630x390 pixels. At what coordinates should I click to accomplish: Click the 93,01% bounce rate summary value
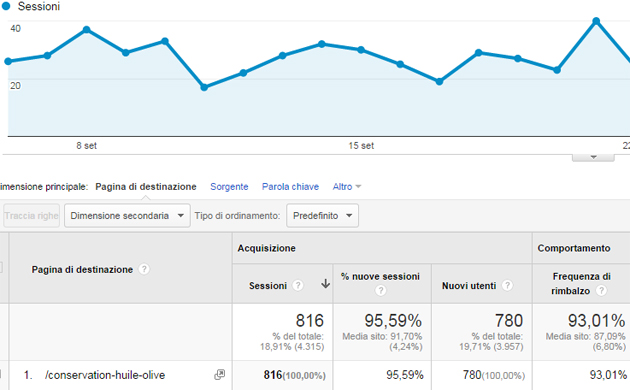click(x=596, y=321)
